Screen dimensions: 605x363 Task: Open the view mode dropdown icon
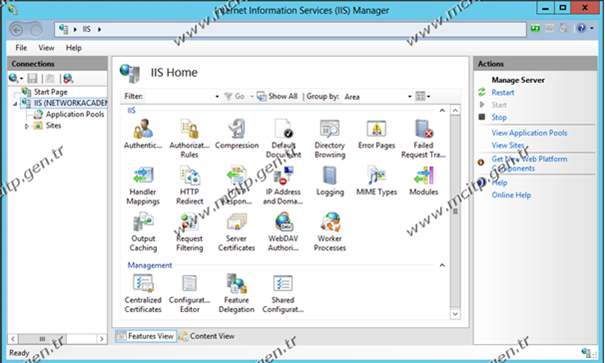pos(422,96)
